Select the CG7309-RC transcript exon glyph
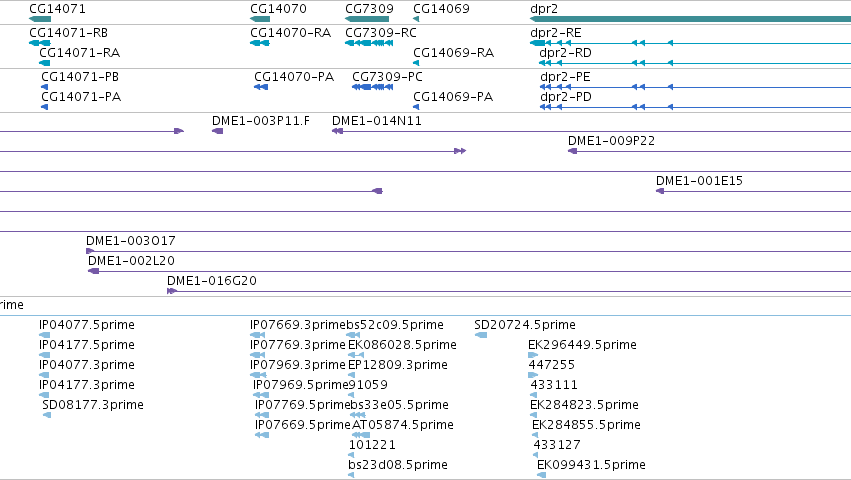 coord(369,43)
